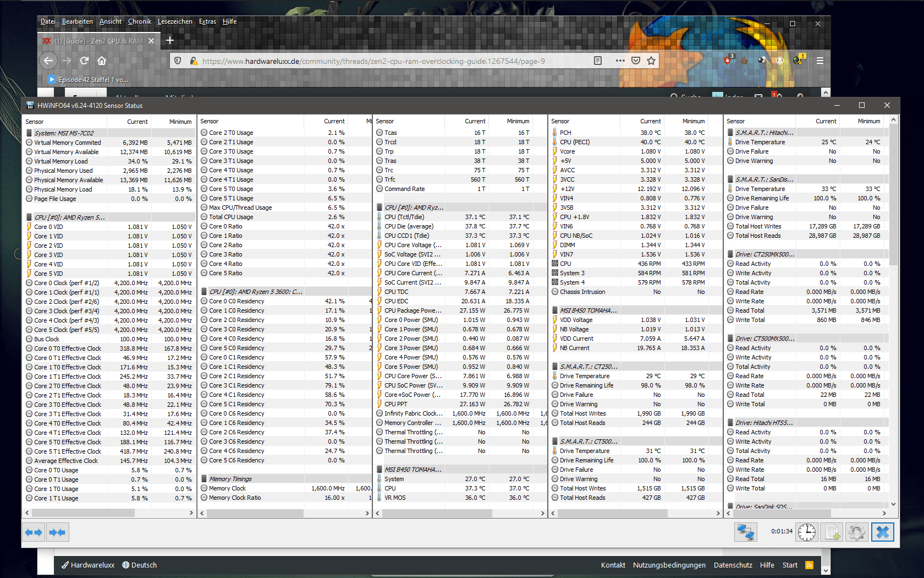Click the Deutsch language link in footer
The height and width of the screenshot is (578, 924).
pos(139,565)
